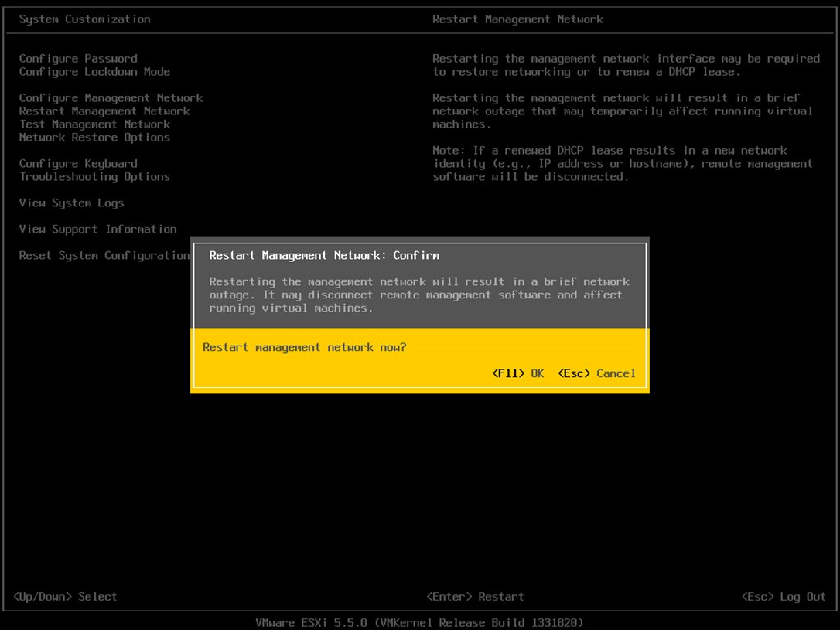Click the 'Restart Management Network: Confirm' dialog title

point(324,255)
